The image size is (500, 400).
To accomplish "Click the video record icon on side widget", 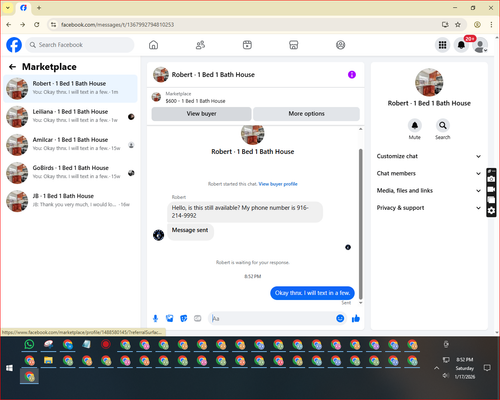I will tap(491, 189).
